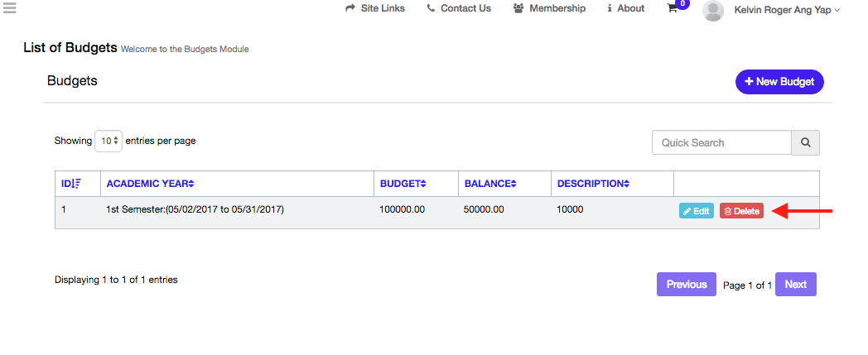Open the entries per page dropdown

click(x=108, y=141)
